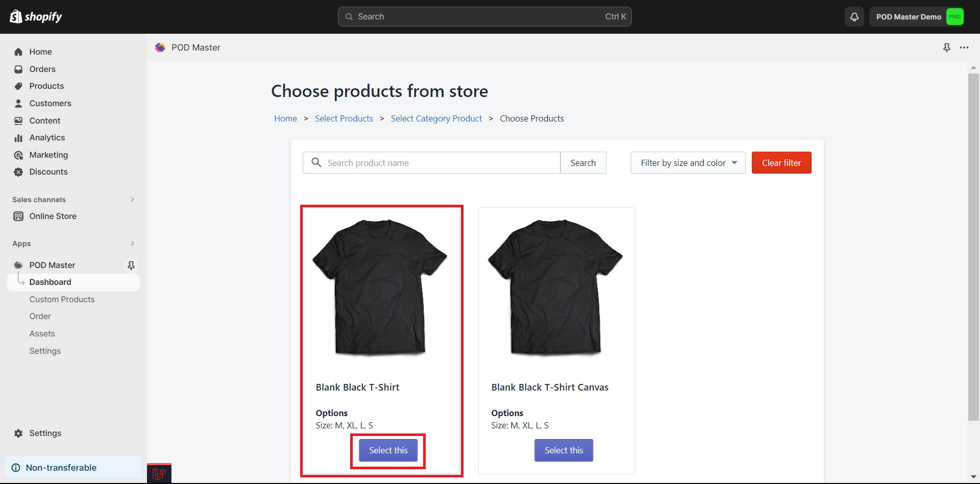Click the Blank Black T-Shirt image
Viewport: 980px width, 484px height.
[380, 287]
